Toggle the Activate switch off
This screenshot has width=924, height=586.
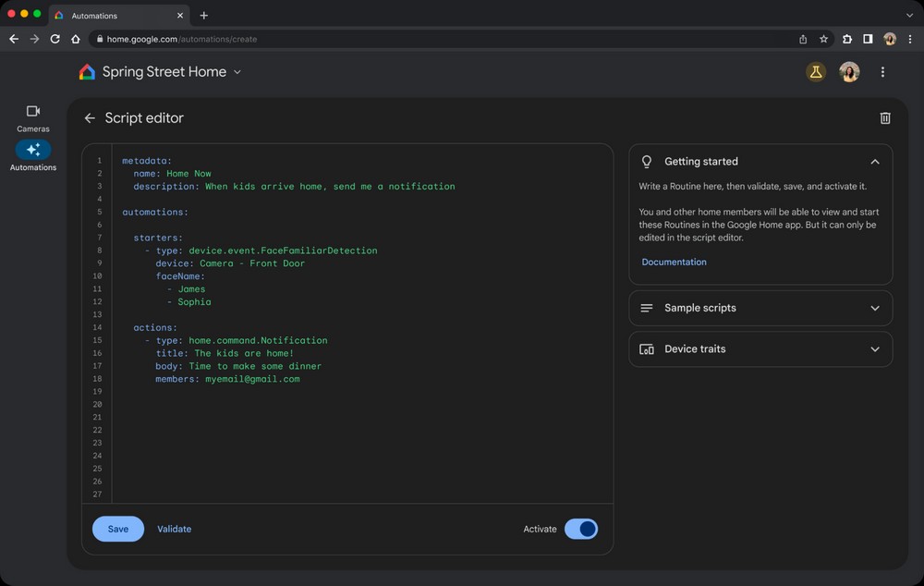coord(581,529)
